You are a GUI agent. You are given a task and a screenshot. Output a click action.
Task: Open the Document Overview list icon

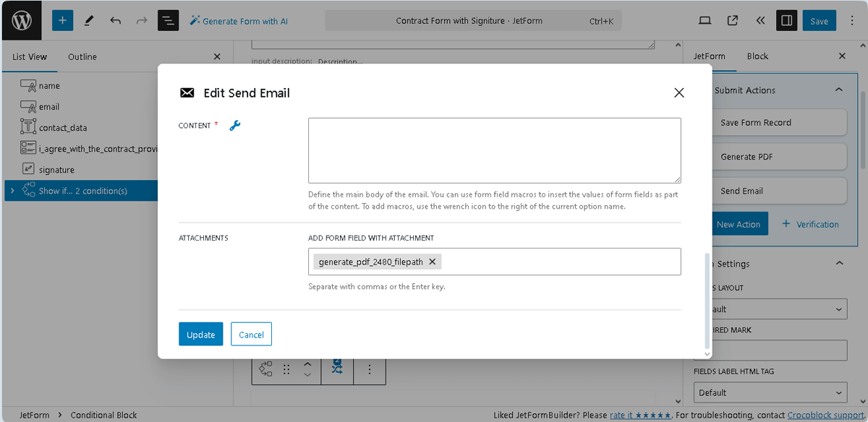[168, 20]
